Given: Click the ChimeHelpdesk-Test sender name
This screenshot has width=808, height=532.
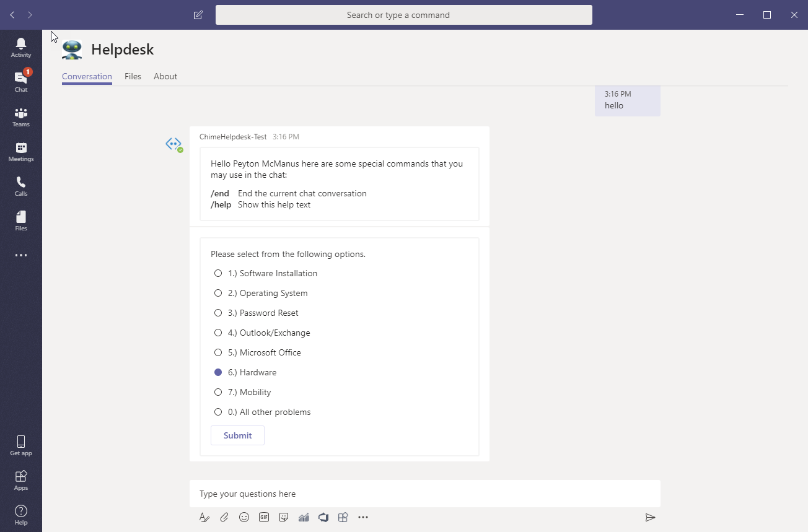Looking at the screenshot, I should pos(233,137).
